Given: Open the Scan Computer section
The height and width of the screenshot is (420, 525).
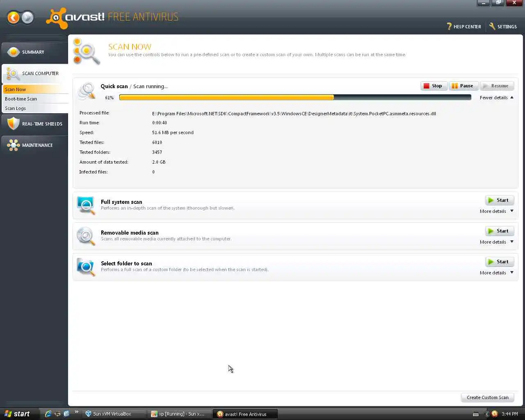Looking at the screenshot, I should pyautogui.click(x=34, y=73).
